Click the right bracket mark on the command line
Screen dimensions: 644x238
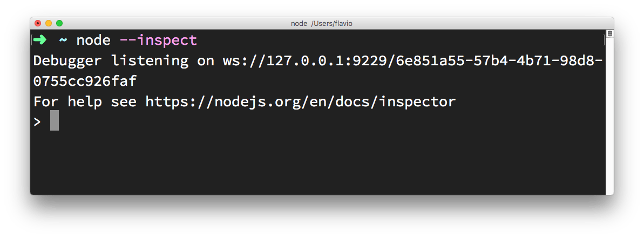(x=604, y=40)
